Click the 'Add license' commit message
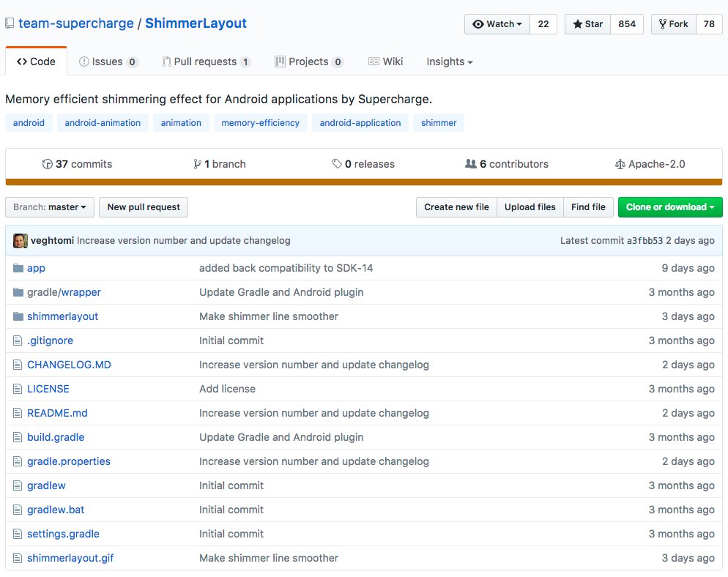The image size is (728, 577). coord(228,389)
